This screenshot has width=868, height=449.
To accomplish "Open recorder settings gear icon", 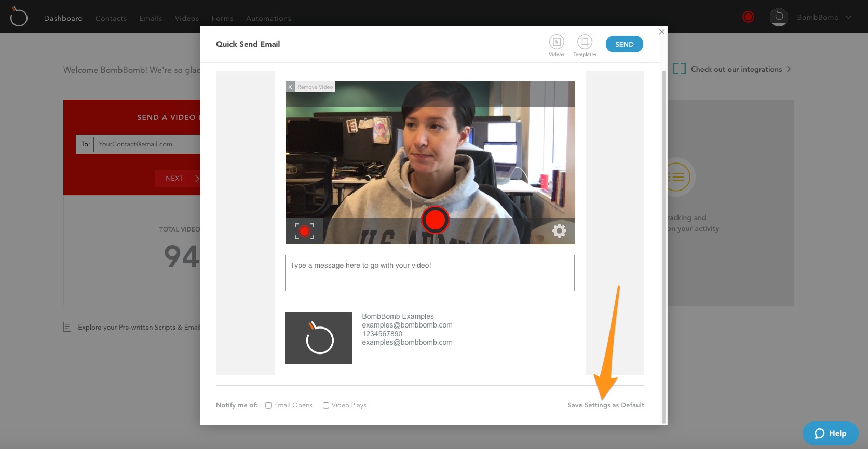I will pyautogui.click(x=559, y=230).
